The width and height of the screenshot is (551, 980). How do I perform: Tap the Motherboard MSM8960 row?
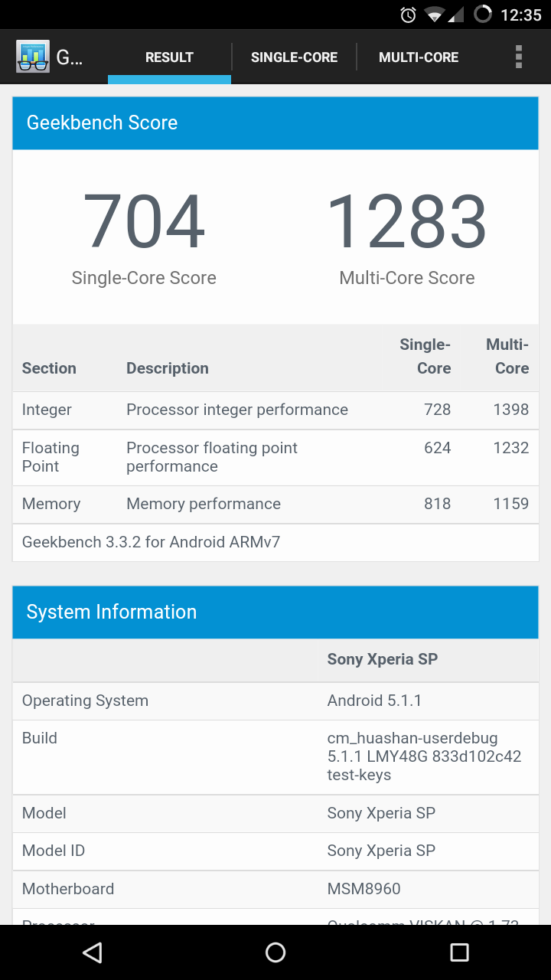click(275, 889)
